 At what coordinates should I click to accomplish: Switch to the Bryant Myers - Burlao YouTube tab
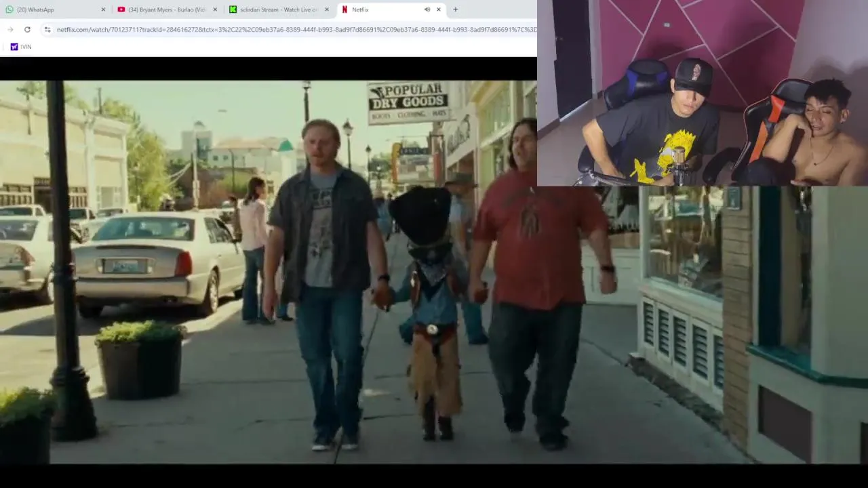click(x=166, y=9)
